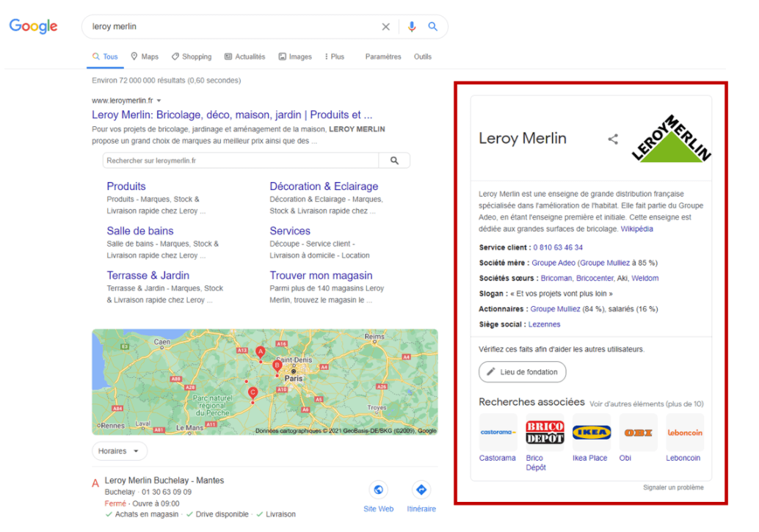Expand the www.leroymerlin.fr dropdown arrow
This screenshot has width=759, height=532.
coord(159,101)
